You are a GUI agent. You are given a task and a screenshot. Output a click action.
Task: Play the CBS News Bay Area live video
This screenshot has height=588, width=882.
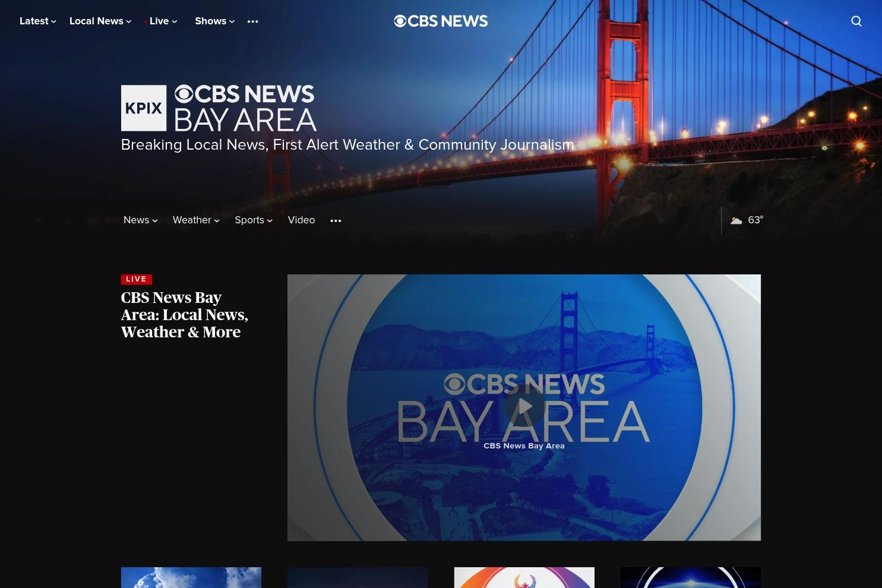[x=524, y=407]
